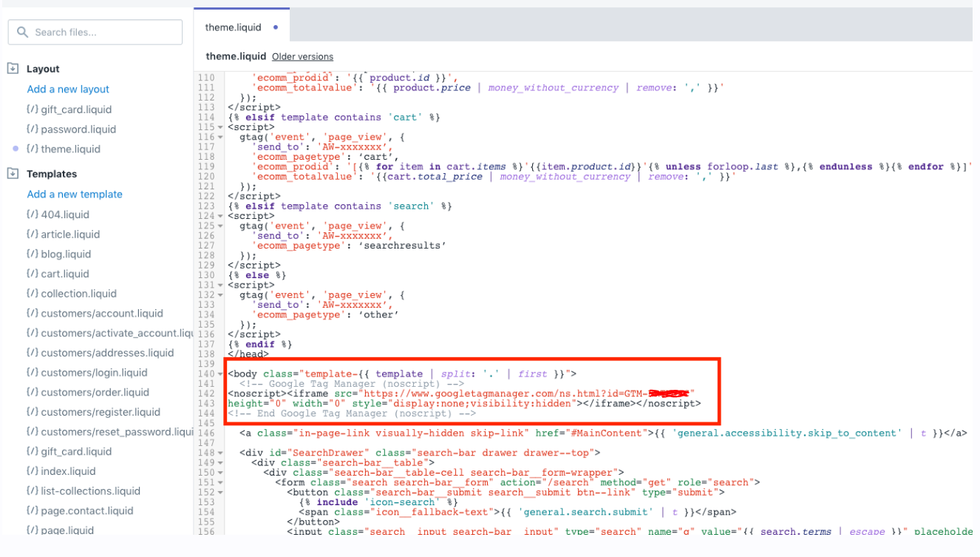Viewport: 980px width, 557px height.
Task: Open page.liquid at the sidebar bottom
Action: coord(67,530)
